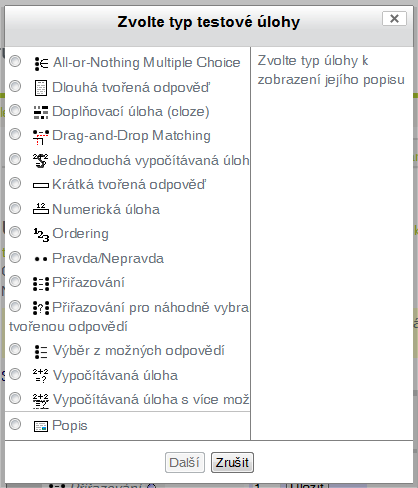Click the Ordering question type label
This screenshot has width=418, height=488.
pyautogui.click(x=81, y=234)
